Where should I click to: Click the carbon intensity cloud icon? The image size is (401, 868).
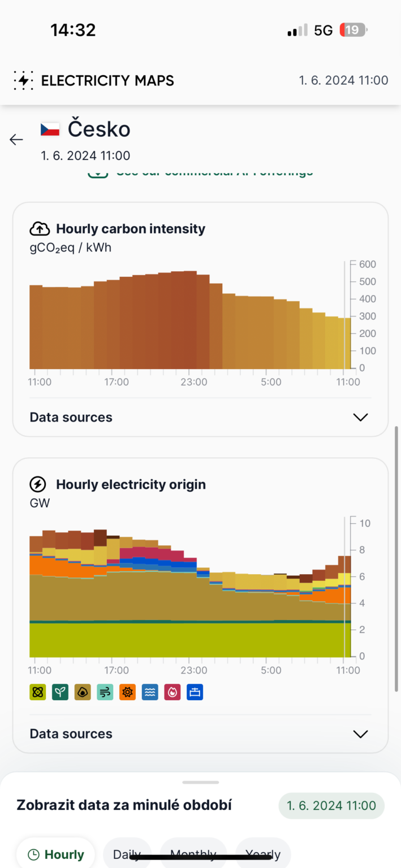coord(39,228)
